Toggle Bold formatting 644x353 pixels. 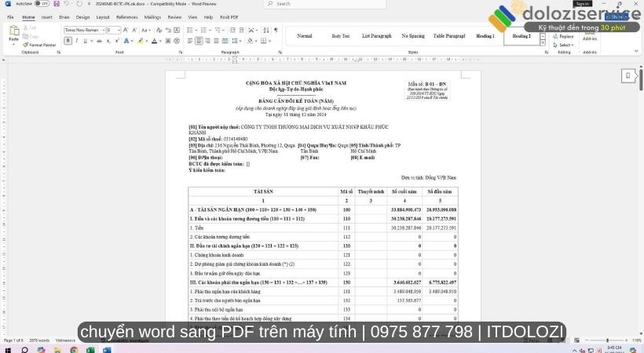[68, 41]
